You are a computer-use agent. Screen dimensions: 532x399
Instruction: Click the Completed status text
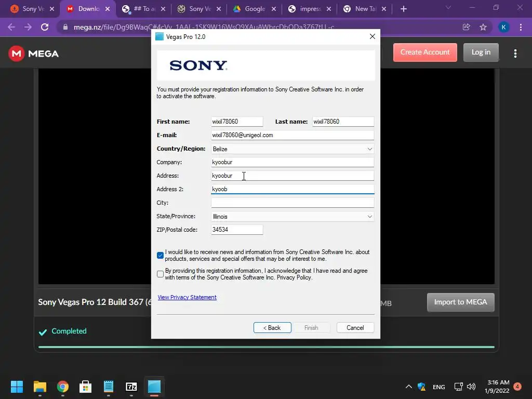coord(69,331)
